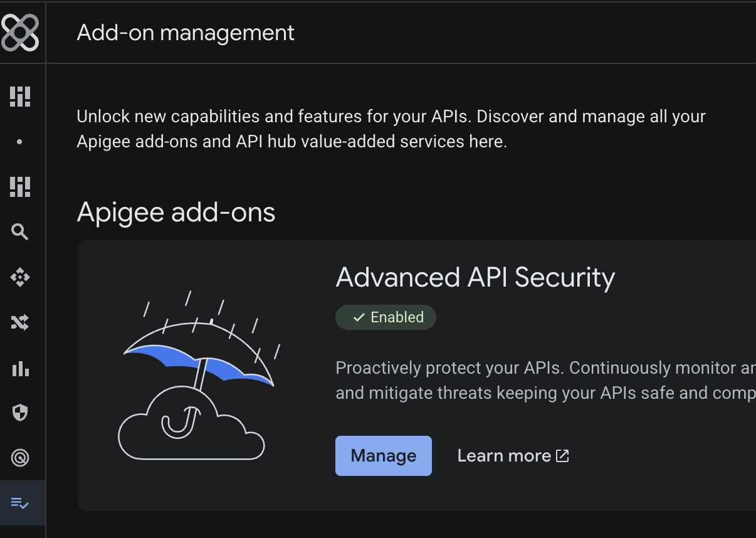Click the search magnifier icon in sidebar
The height and width of the screenshot is (538, 756).
19,231
